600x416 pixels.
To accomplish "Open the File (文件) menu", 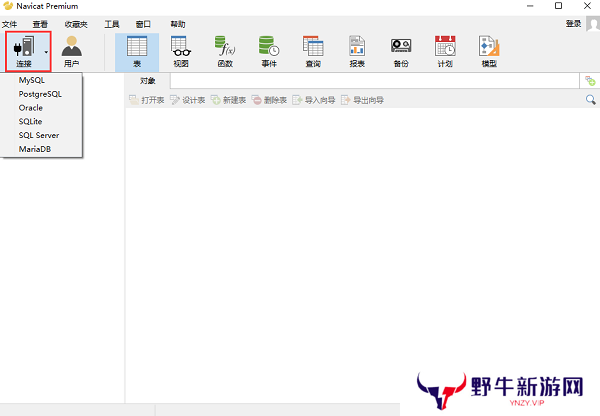I will [x=9, y=24].
